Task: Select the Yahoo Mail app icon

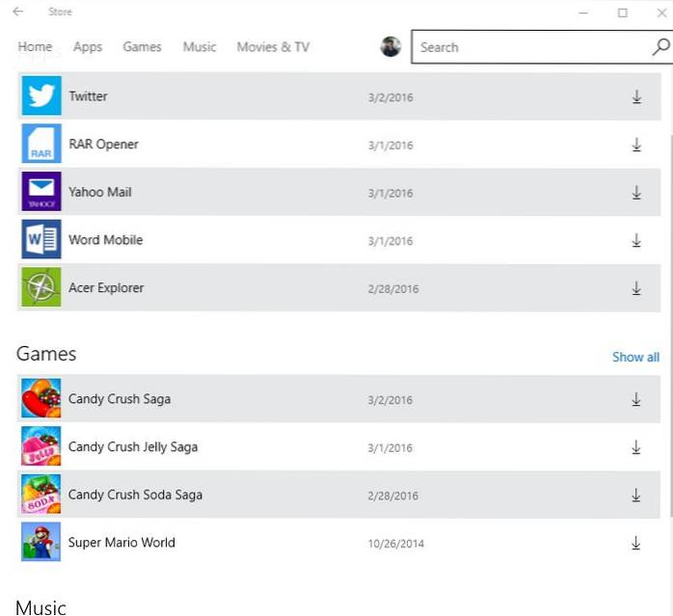Action: [40, 192]
